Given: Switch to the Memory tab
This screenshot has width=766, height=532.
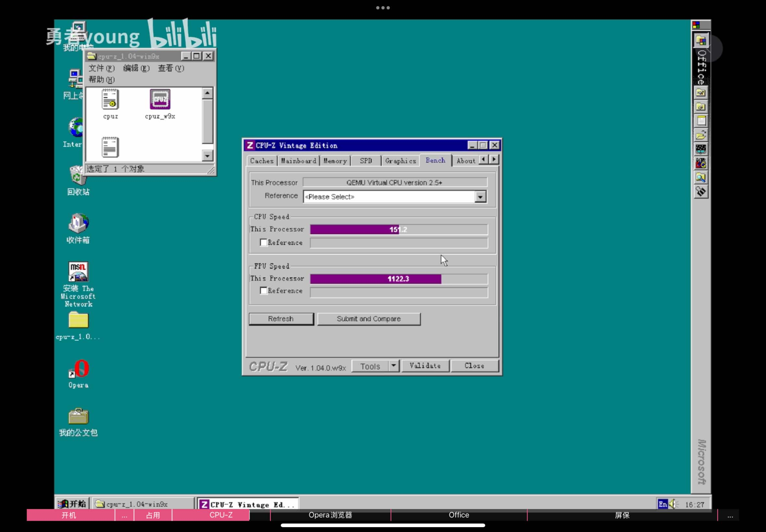Looking at the screenshot, I should (335, 161).
